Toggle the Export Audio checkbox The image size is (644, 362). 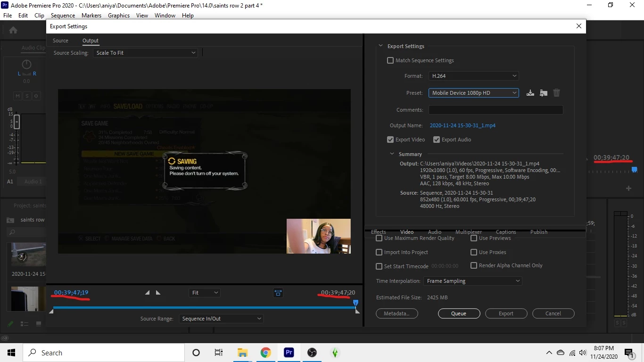coord(436,140)
